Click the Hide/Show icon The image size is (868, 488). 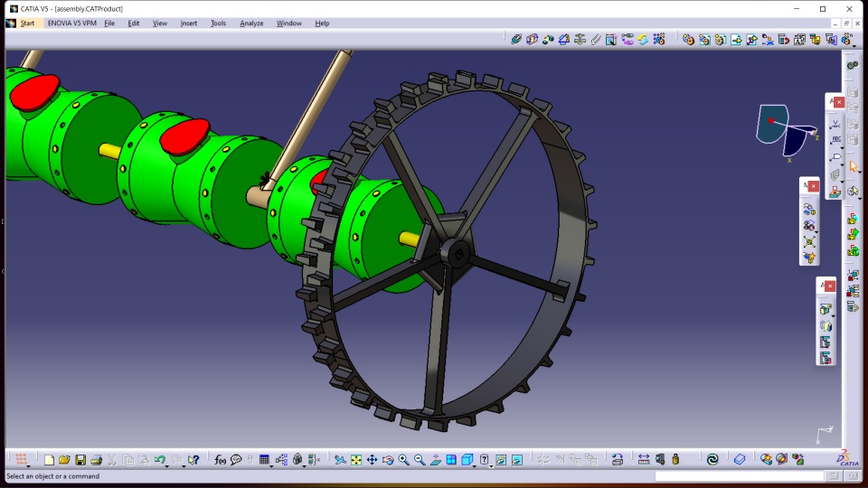coord(501,460)
